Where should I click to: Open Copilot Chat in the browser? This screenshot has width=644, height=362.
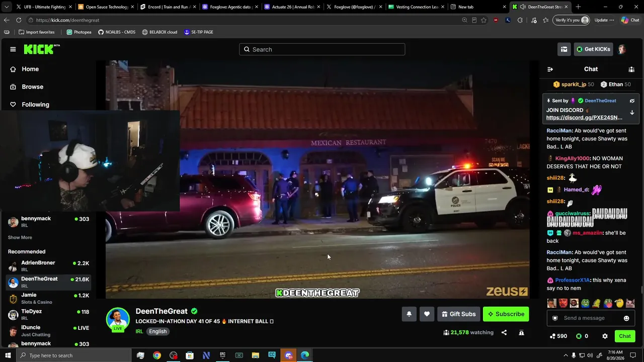pyautogui.click(x=630, y=20)
